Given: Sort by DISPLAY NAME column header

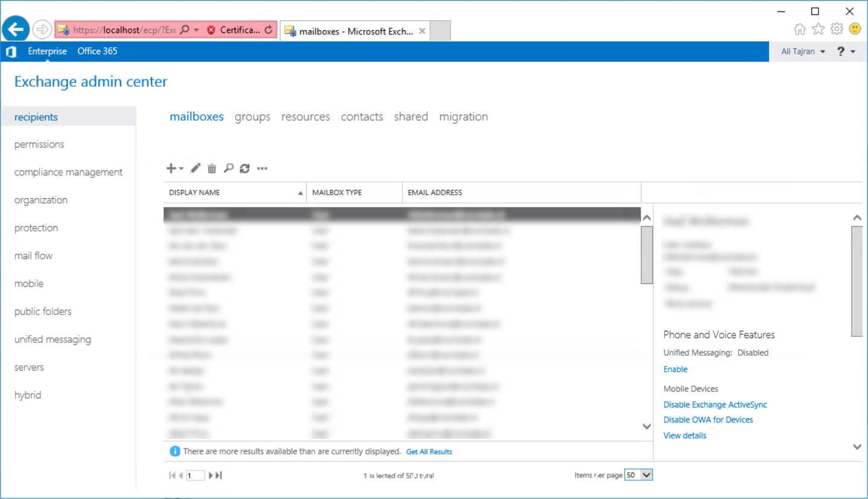Looking at the screenshot, I should click(235, 193).
